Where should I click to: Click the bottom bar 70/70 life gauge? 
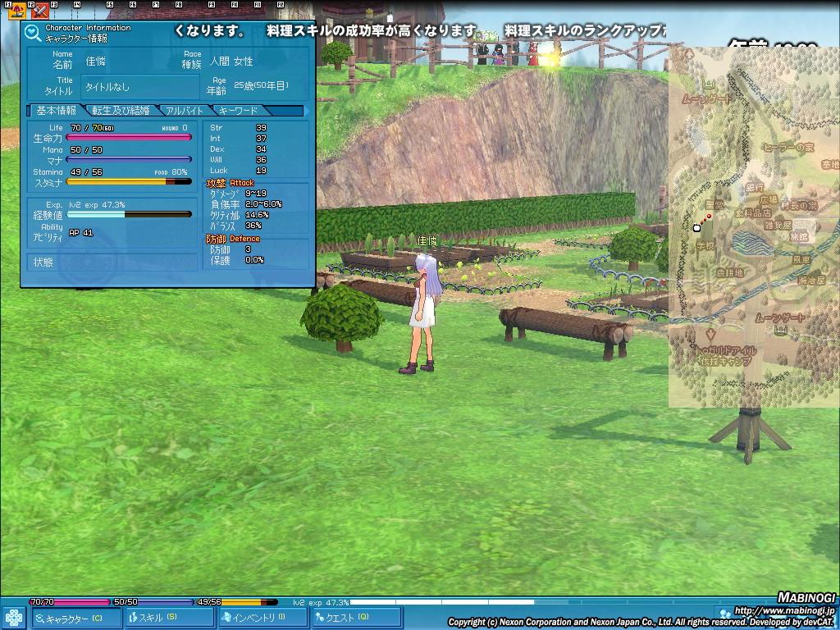pyautogui.click(x=70, y=602)
